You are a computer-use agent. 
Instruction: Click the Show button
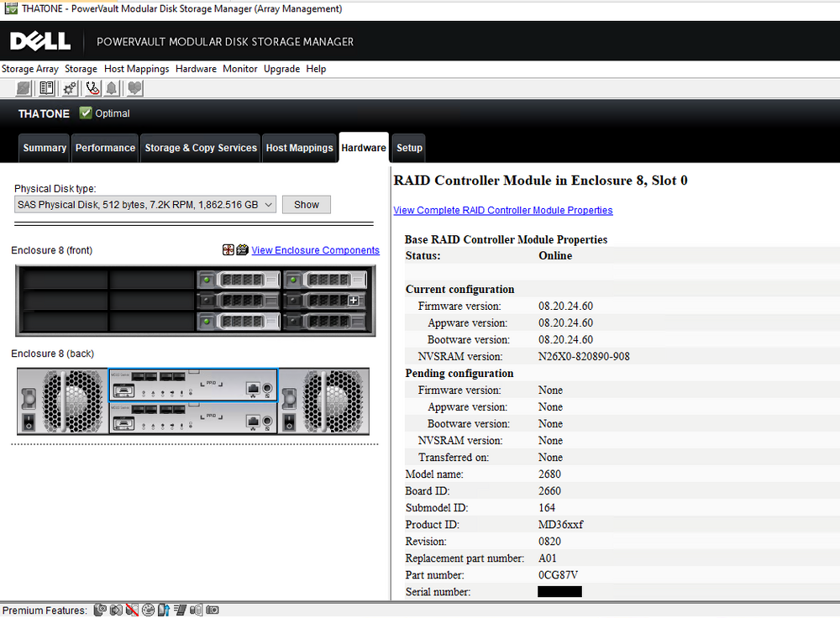point(307,205)
